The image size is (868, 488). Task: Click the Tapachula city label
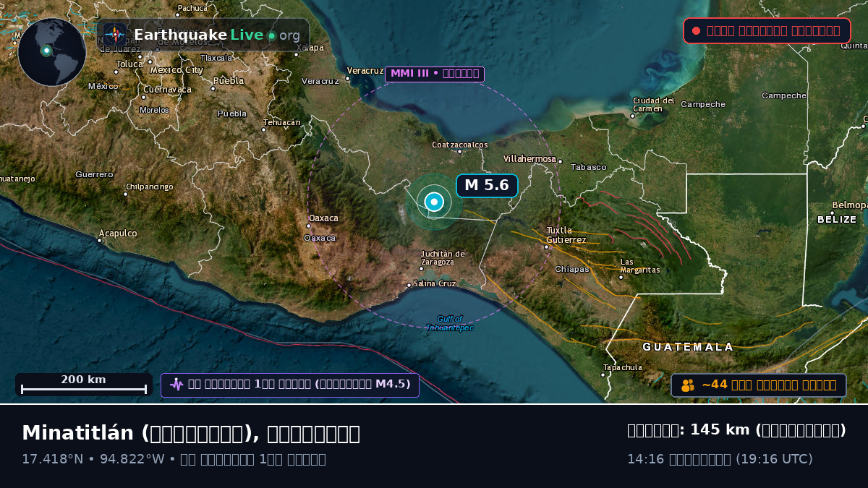[623, 367]
